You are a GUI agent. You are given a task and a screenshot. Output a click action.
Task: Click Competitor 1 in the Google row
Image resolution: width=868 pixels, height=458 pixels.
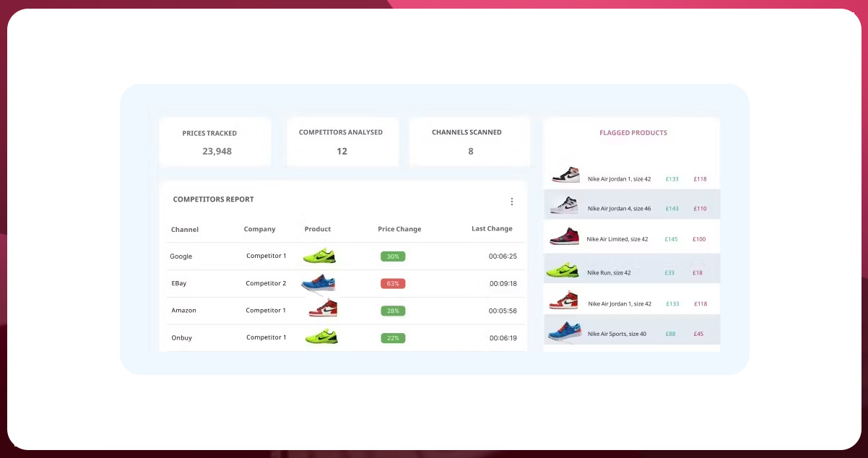click(x=266, y=256)
